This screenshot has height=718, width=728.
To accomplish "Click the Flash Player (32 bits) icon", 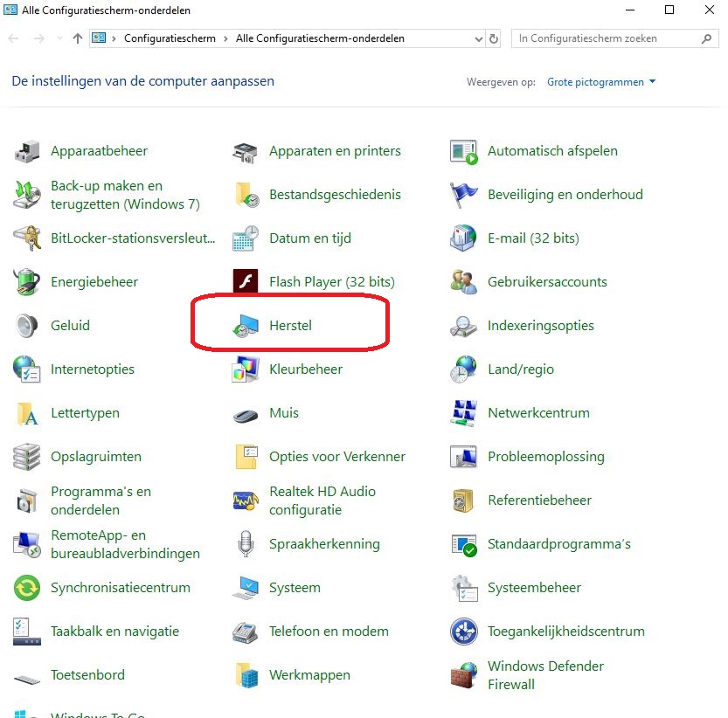I will (x=246, y=282).
